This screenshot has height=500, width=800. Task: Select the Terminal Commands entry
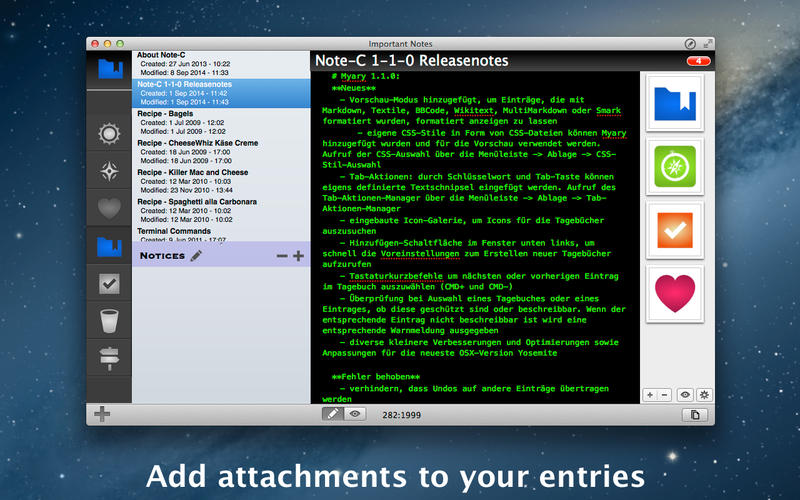tap(221, 234)
